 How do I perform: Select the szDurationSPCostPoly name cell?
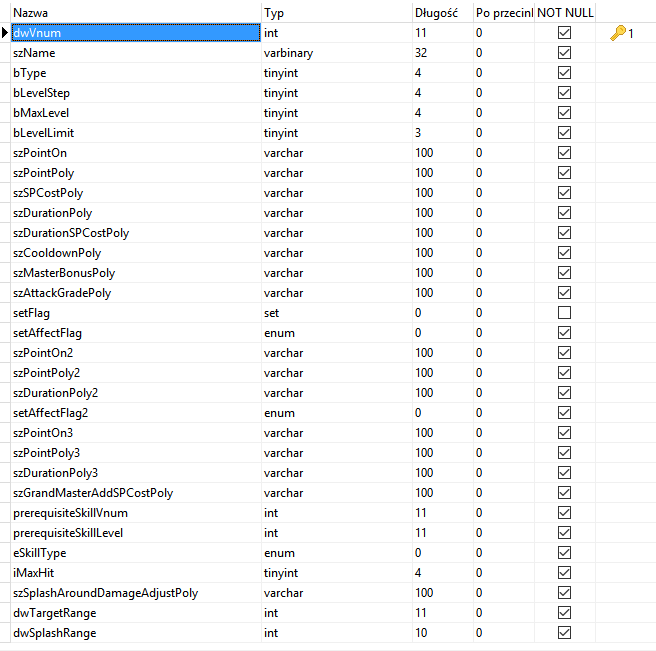[x=136, y=233]
